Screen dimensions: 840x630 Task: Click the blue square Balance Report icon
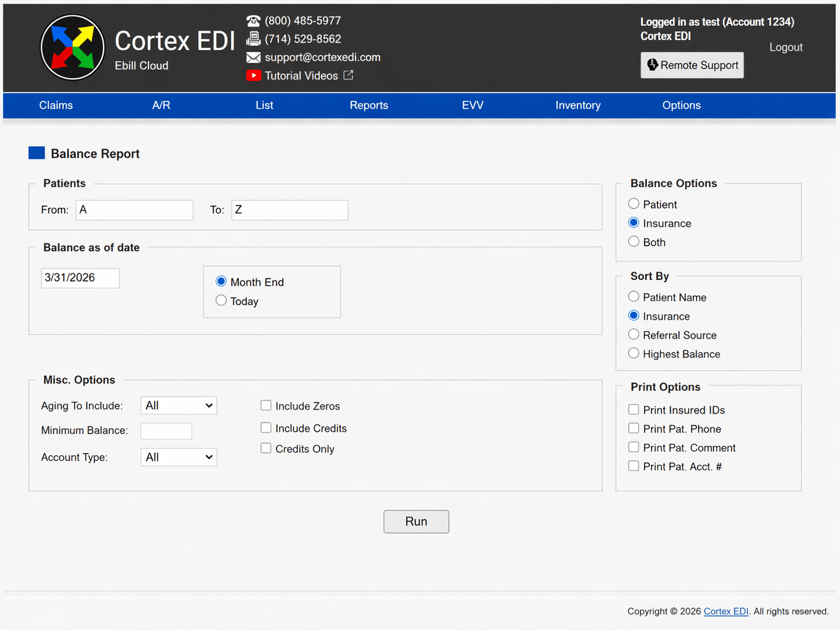[x=37, y=153]
